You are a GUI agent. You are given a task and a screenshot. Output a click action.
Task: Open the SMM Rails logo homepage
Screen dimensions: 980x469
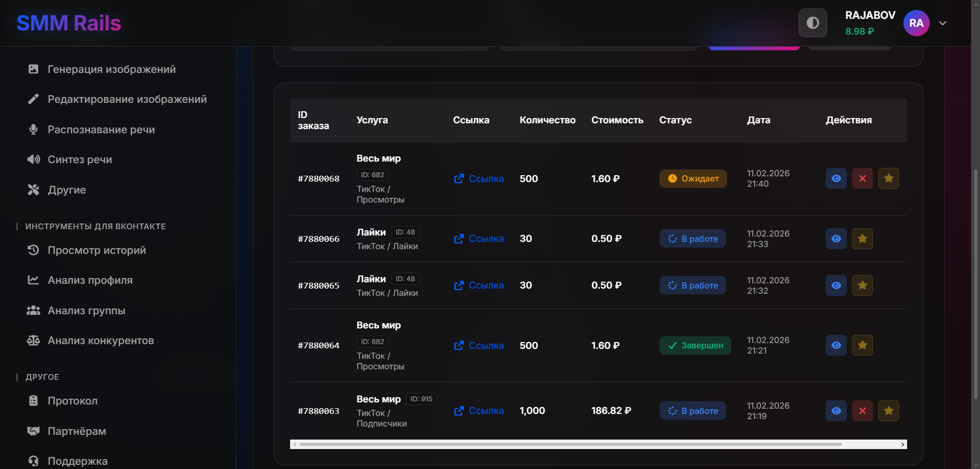pyautogui.click(x=69, y=23)
